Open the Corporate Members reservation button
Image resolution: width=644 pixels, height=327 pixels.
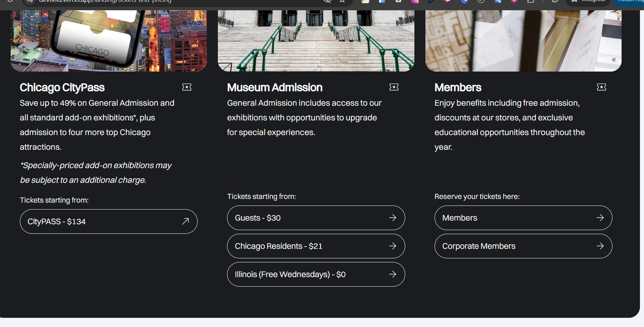(523, 246)
